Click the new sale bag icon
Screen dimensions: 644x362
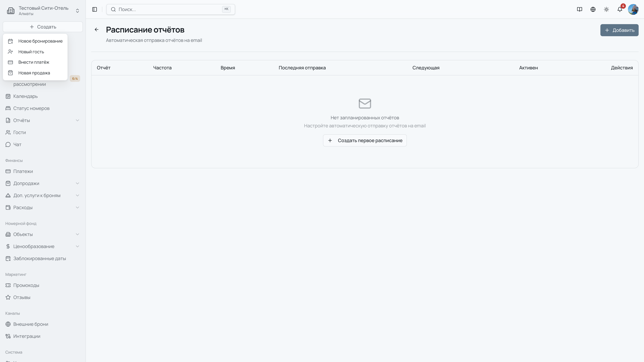click(x=11, y=73)
